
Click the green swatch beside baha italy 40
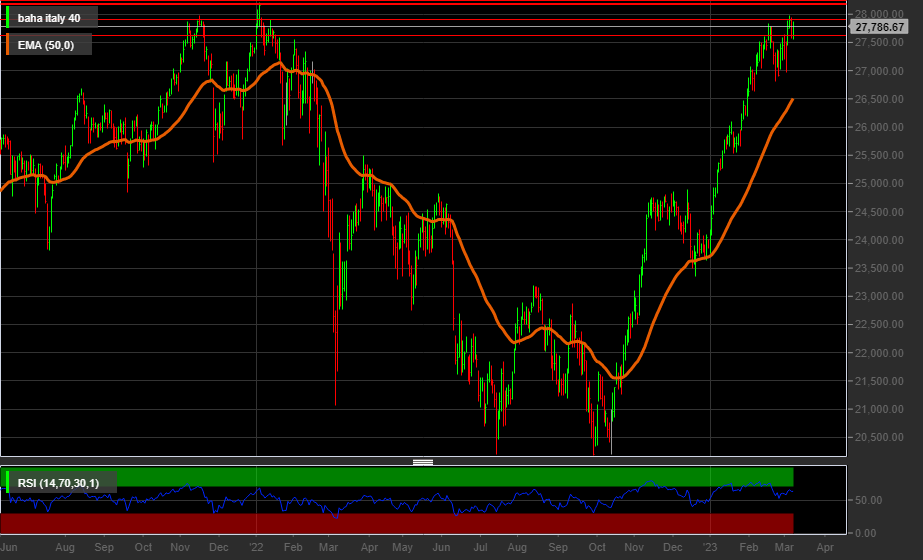point(8,18)
